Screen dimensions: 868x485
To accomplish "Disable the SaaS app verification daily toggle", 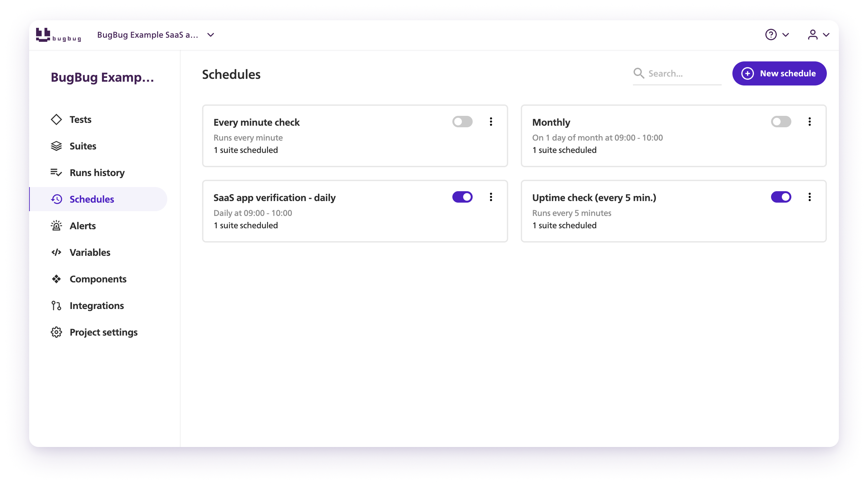I will [462, 197].
